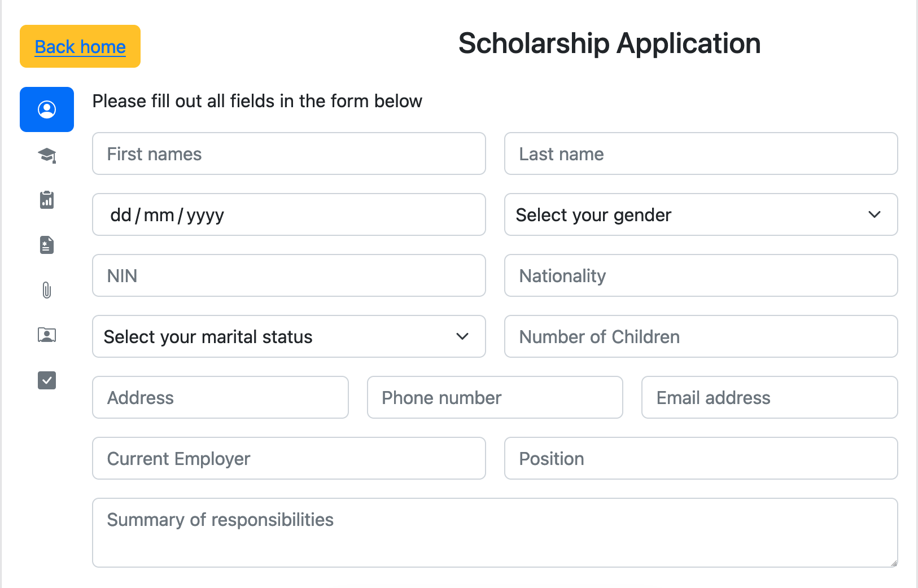Image resolution: width=918 pixels, height=588 pixels.
Task: Expand the Select your gender dropdown
Action: [701, 214]
